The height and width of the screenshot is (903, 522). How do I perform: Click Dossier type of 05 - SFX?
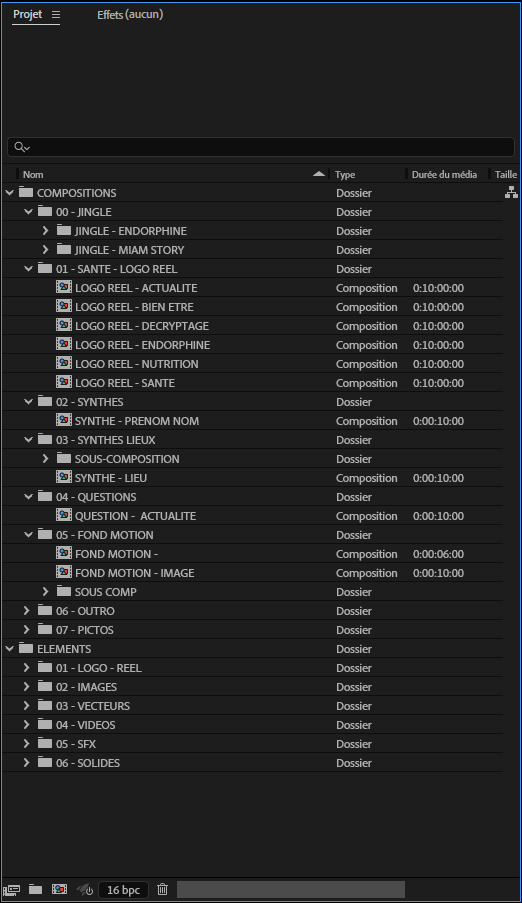pos(354,744)
